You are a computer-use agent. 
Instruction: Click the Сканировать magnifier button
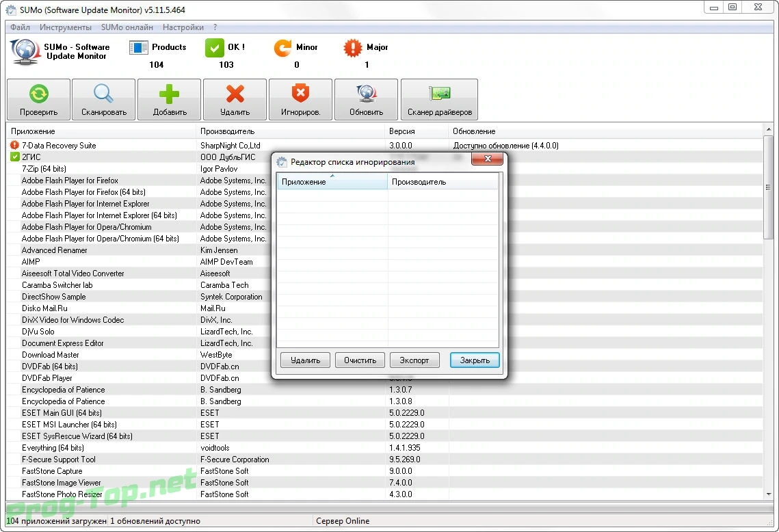pos(103,99)
